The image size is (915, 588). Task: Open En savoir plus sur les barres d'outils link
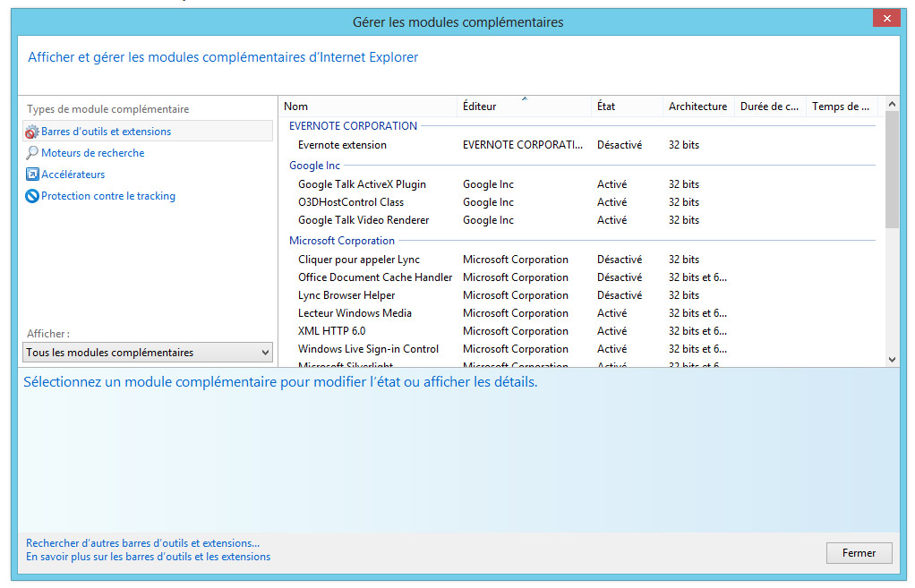(x=149, y=557)
